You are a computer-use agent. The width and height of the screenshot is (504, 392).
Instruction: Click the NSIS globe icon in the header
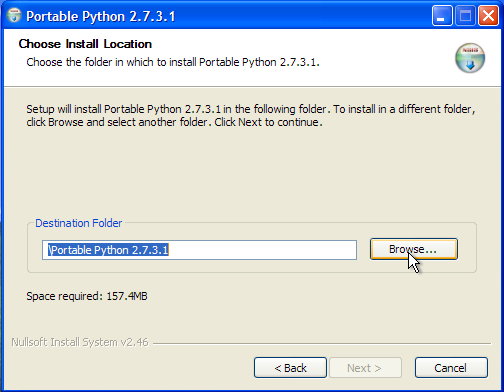click(x=470, y=58)
